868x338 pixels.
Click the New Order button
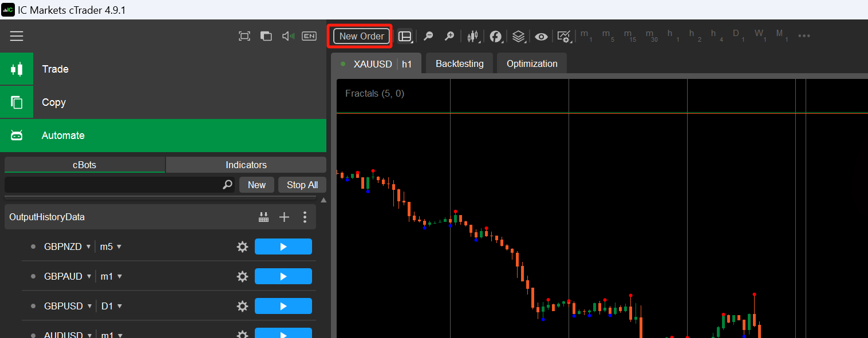coord(362,36)
